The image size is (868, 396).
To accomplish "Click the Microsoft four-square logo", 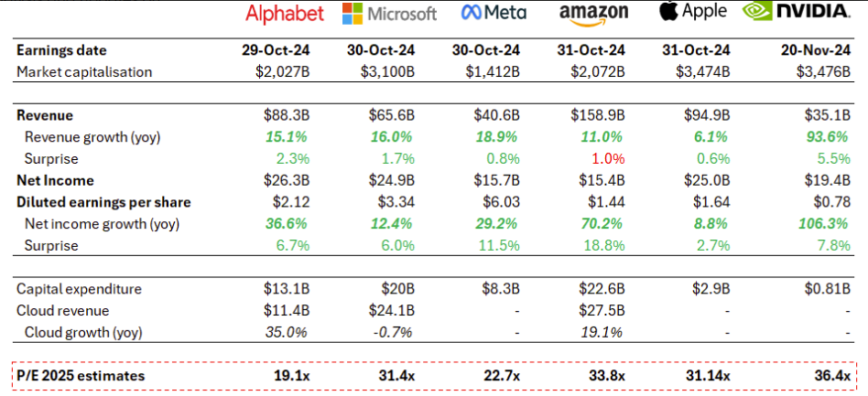I will point(353,14).
